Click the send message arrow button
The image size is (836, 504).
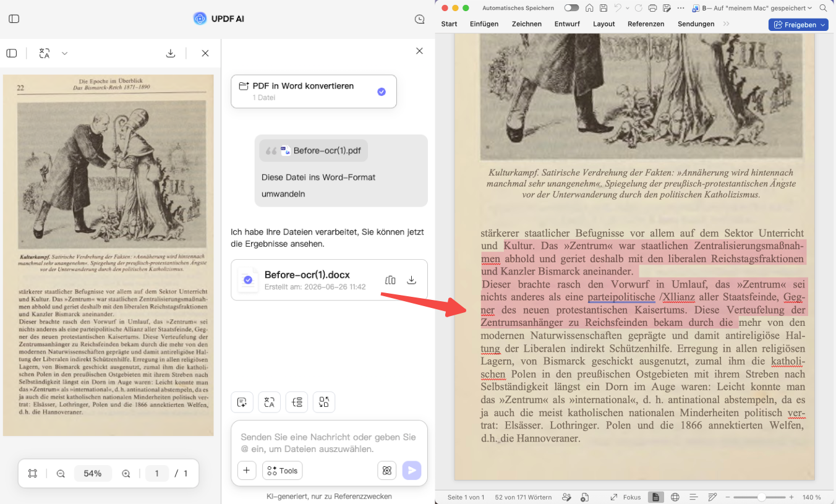pyautogui.click(x=411, y=471)
